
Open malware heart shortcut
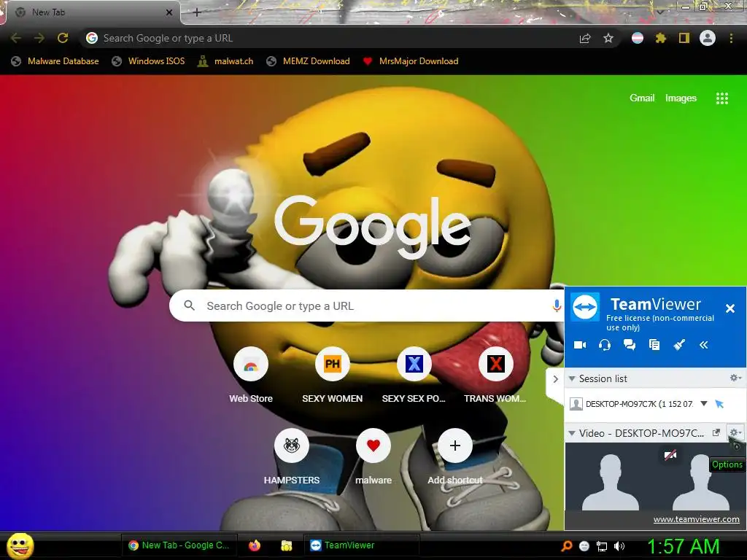pos(373,457)
